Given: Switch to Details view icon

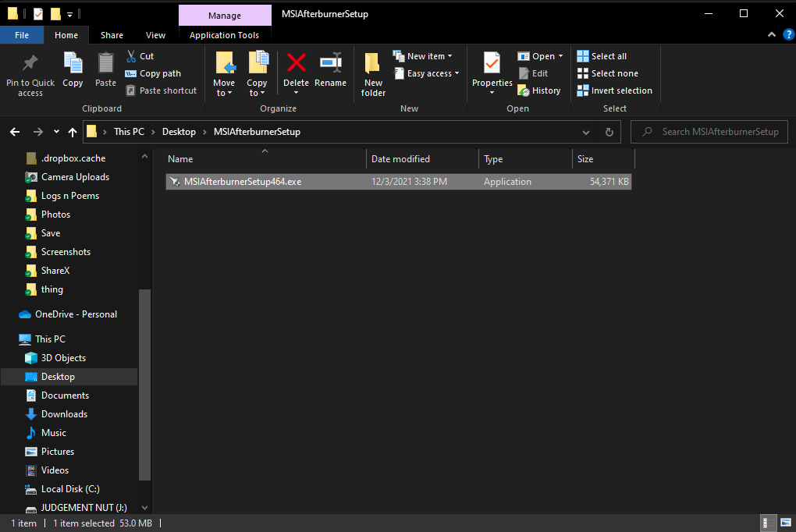Looking at the screenshot, I should [769, 523].
